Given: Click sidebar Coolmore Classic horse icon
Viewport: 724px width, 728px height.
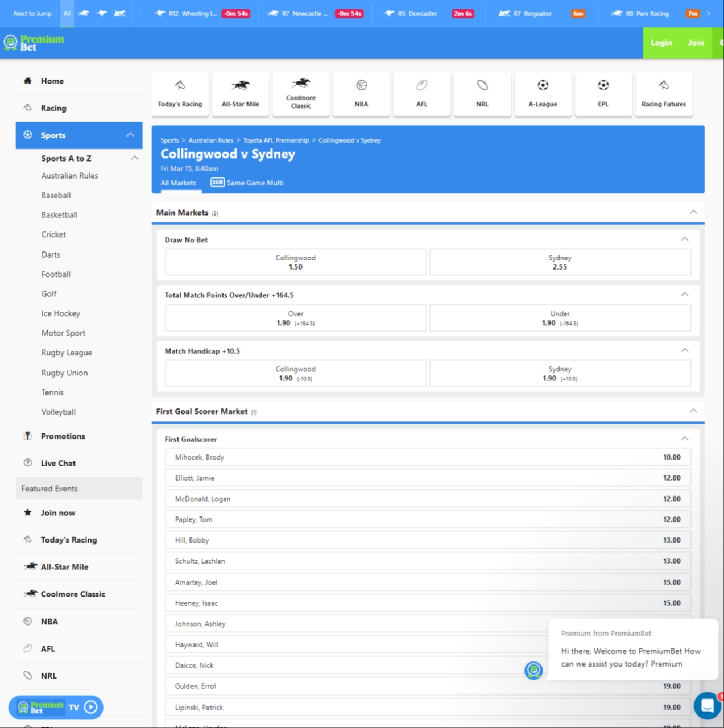Looking at the screenshot, I should coord(30,593).
